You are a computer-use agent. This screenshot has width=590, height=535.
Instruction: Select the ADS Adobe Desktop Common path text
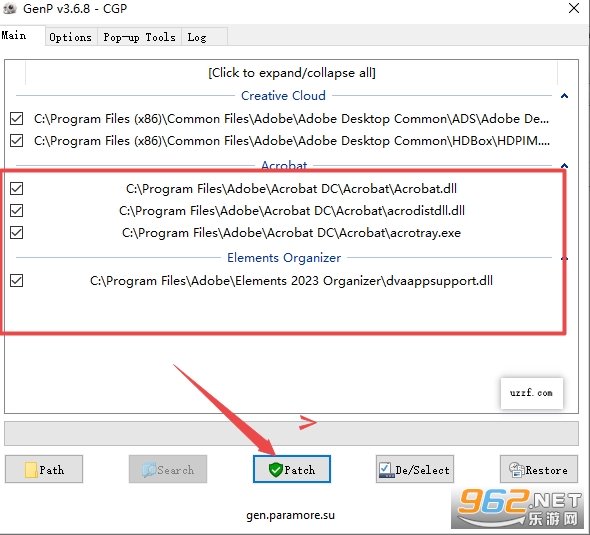(x=292, y=119)
